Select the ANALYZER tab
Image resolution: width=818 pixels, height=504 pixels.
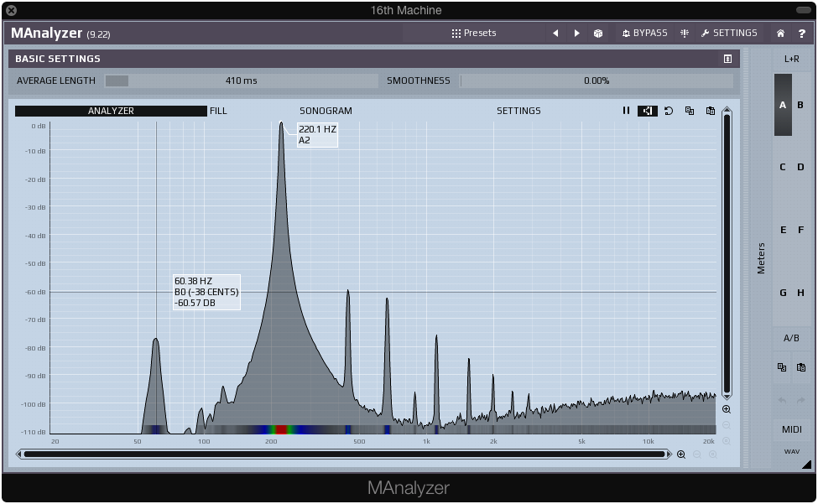coord(111,111)
